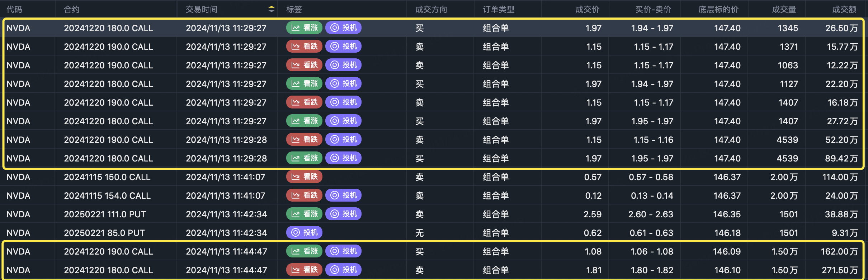Click the 成交量 value 1345
This screenshot has width=868, height=280.
point(788,28)
